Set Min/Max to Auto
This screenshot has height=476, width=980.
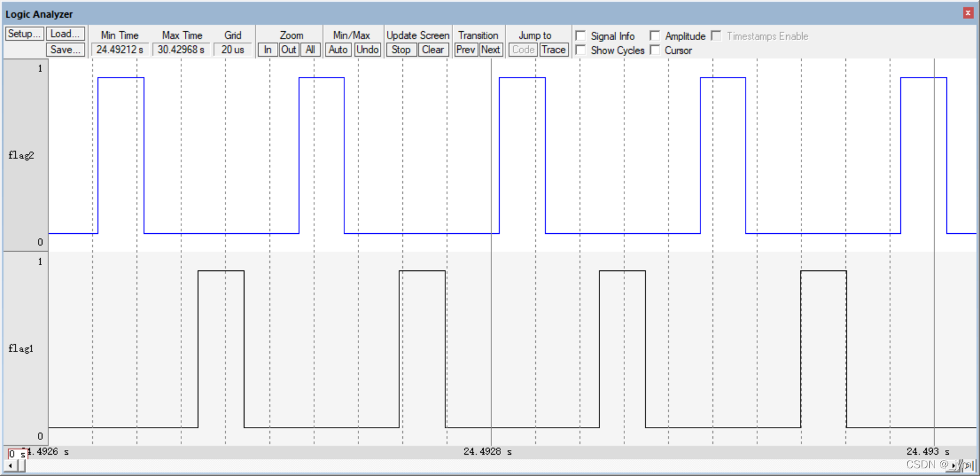pyautogui.click(x=338, y=50)
